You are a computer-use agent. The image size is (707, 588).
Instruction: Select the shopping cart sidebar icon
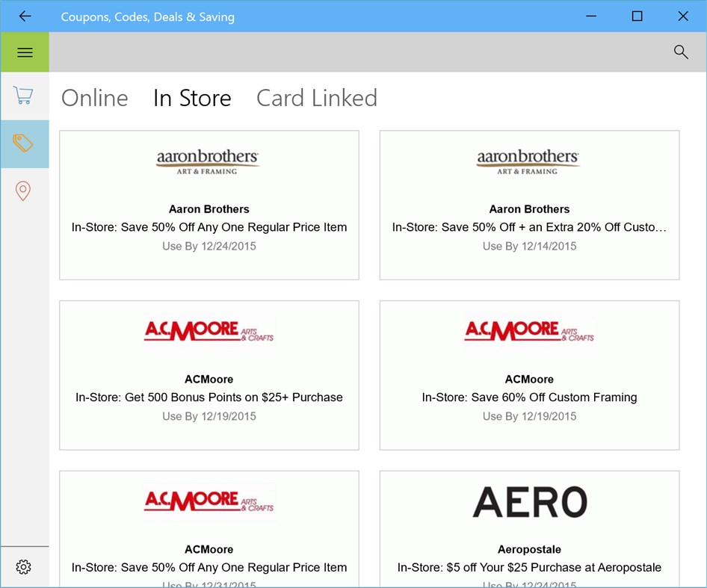coord(23,96)
